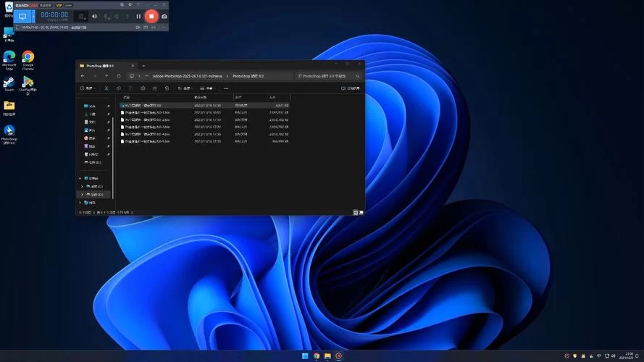This screenshot has width=644, height=362.
Task: Click the Explorer search box
Action: click(329, 76)
